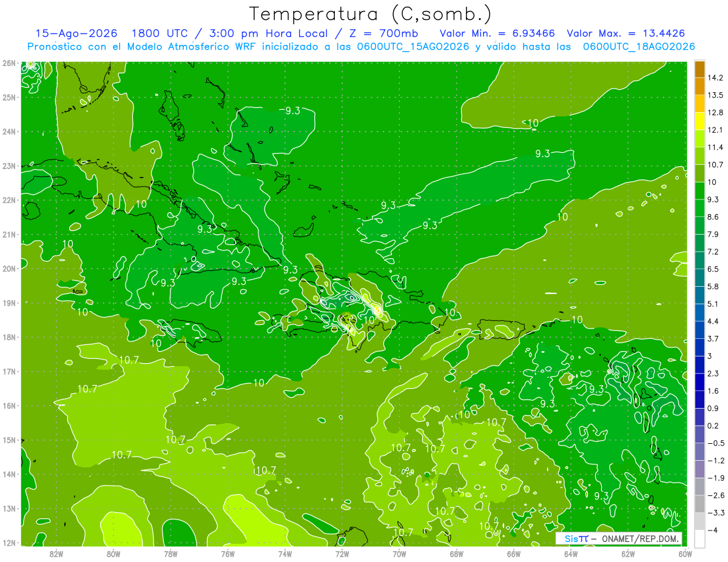Click the colorbar label "7.9"
Screen dimensions: 728x562
pos(714,234)
